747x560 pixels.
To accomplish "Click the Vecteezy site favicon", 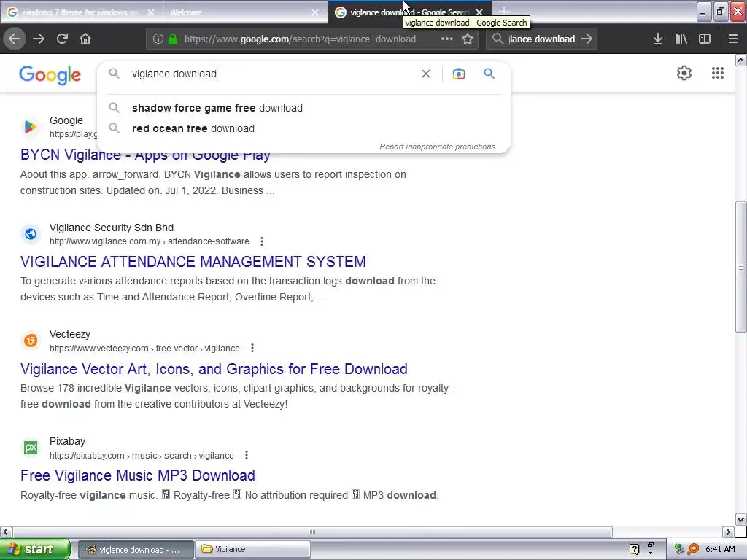I will [x=31, y=341].
